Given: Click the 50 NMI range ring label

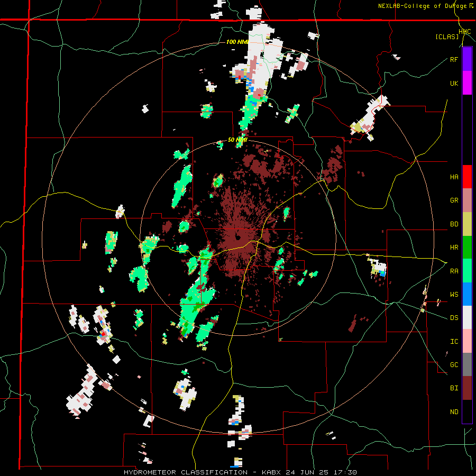Looking at the screenshot, I should 237,140.
